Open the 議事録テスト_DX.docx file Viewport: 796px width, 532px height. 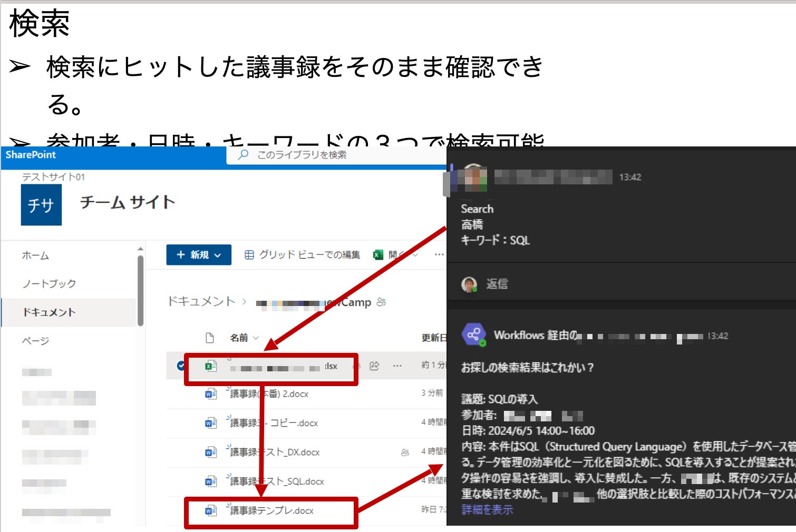point(275,452)
